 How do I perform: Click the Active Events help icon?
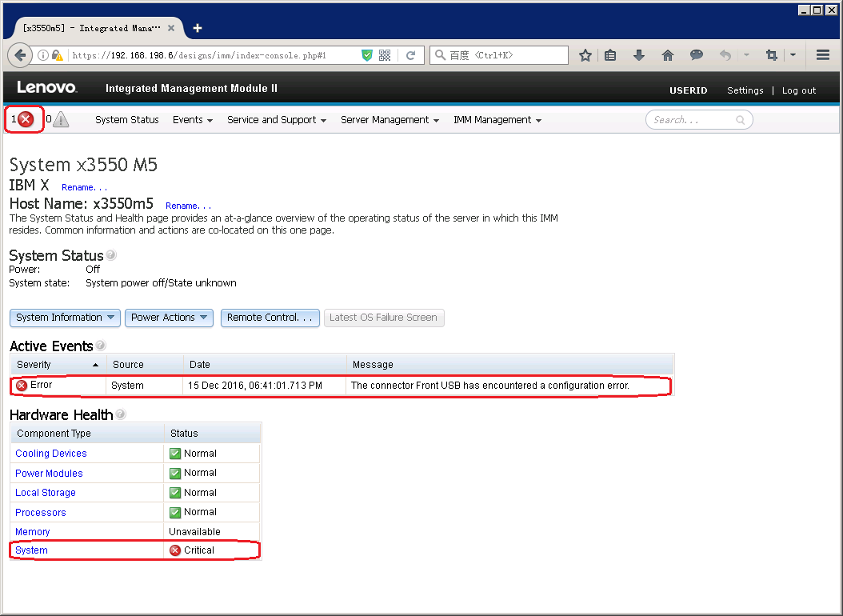pos(99,344)
